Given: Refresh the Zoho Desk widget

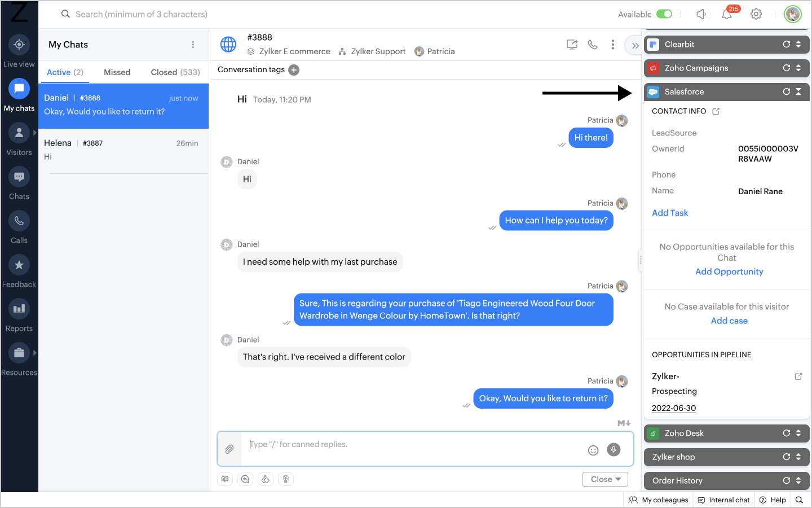Looking at the screenshot, I should (786, 433).
